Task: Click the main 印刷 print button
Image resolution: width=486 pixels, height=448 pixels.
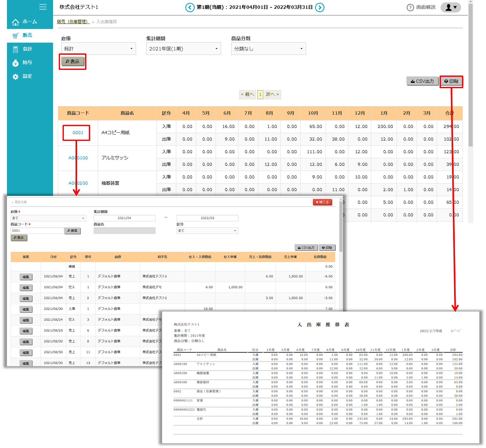Action: point(451,82)
